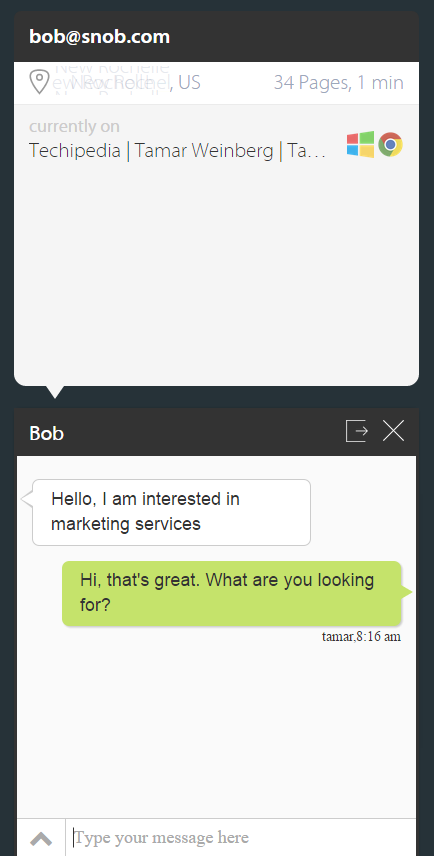Click the transfer chat icon beside Bob
The height and width of the screenshot is (856, 434).
357,431
